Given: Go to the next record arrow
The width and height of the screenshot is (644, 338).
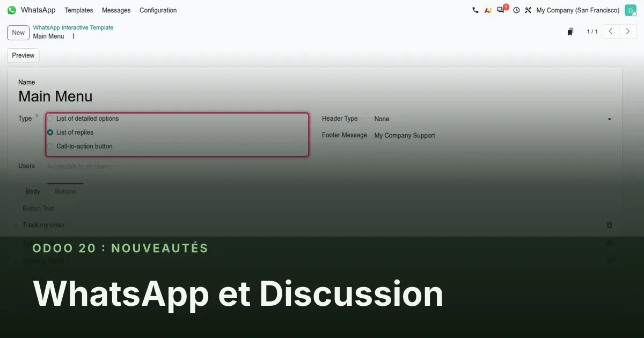Looking at the screenshot, I should [628, 32].
